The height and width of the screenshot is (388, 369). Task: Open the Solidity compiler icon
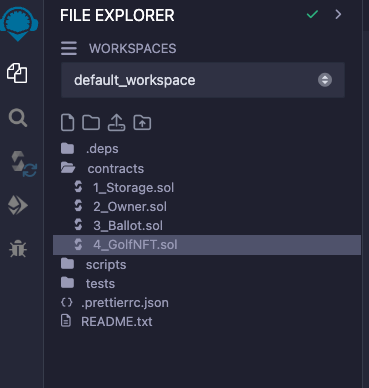(x=24, y=164)
